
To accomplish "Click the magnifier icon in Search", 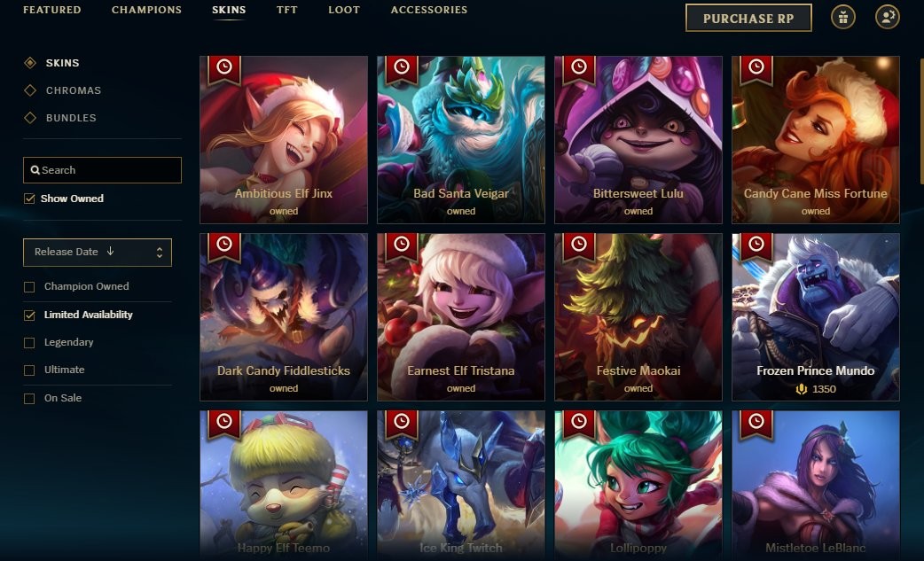I will [35, 170].
